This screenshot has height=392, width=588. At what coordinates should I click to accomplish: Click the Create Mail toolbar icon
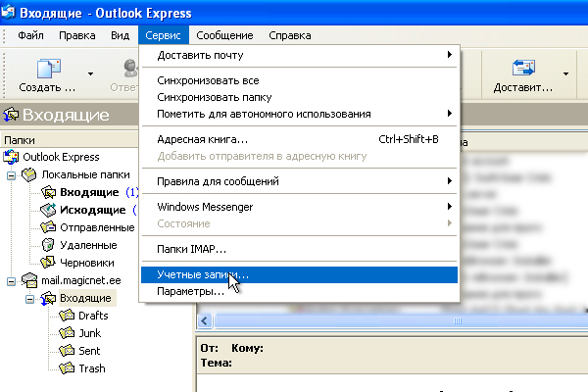tap(48, 69)
